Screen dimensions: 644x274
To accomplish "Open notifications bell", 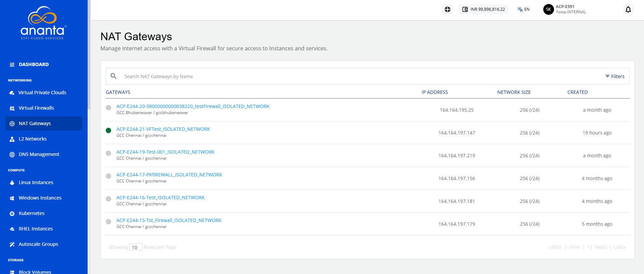I will tap(628, 9).
